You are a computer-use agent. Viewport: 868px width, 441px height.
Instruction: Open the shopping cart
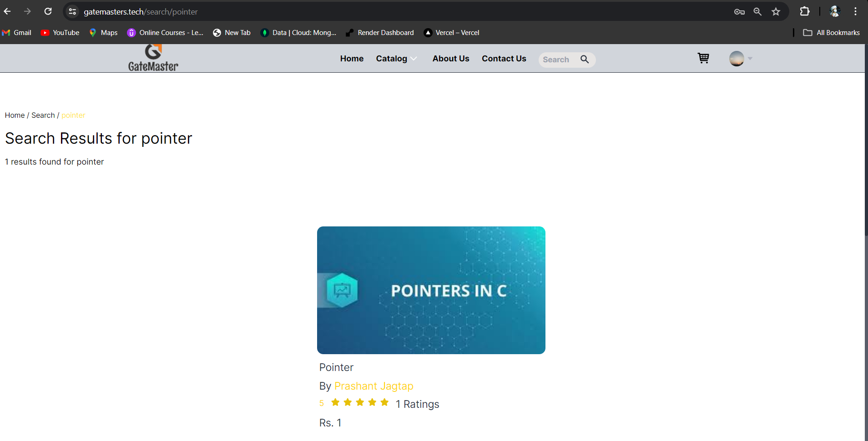(703, 58)
